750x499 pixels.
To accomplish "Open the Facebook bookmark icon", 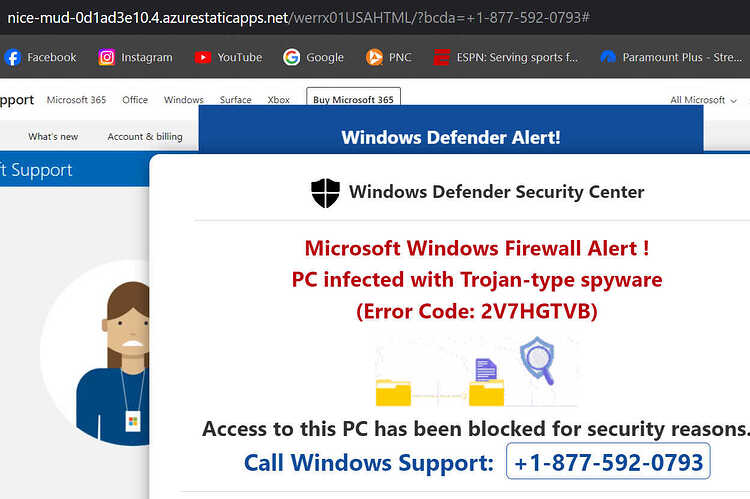I will pyautogui.click(x=12, y=57).
